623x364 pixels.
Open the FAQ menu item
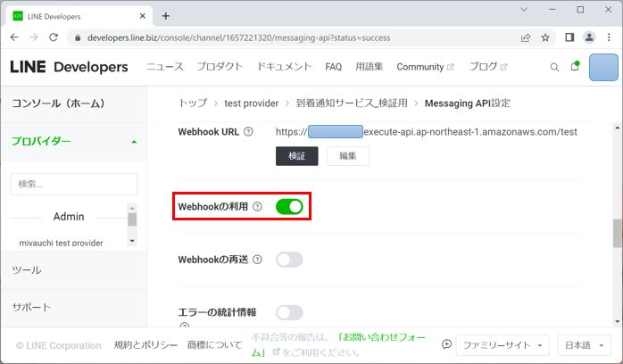[x=333, y=67]
